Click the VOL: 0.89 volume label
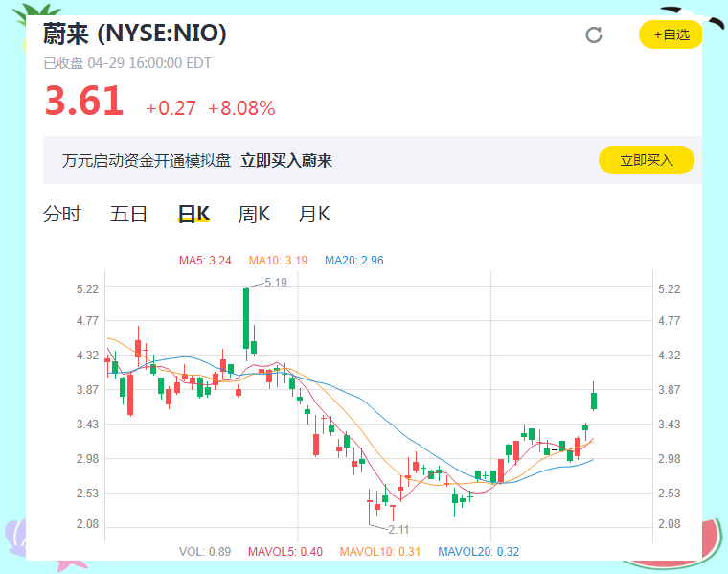The width and height of the screenshot is (728, 574). tap(205, 552)
